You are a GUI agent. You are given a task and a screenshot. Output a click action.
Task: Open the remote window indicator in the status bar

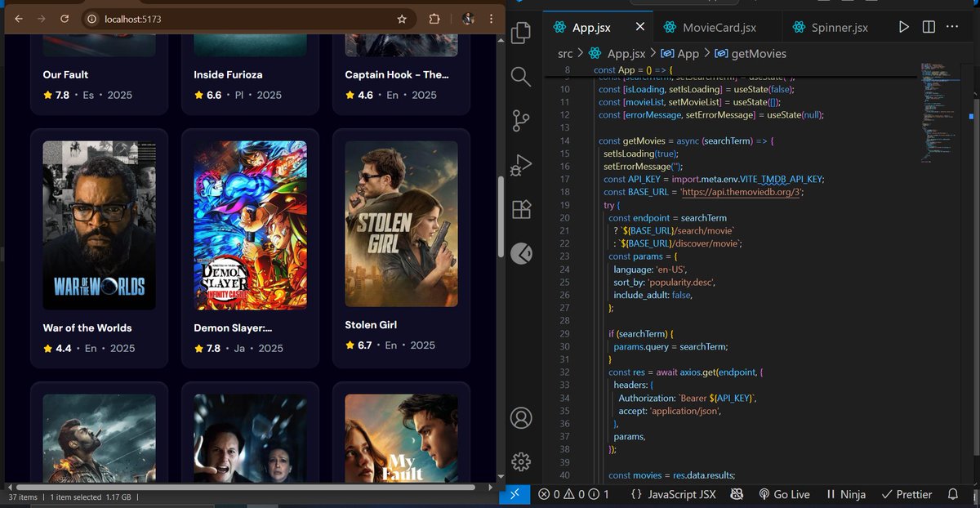[514, 494]
